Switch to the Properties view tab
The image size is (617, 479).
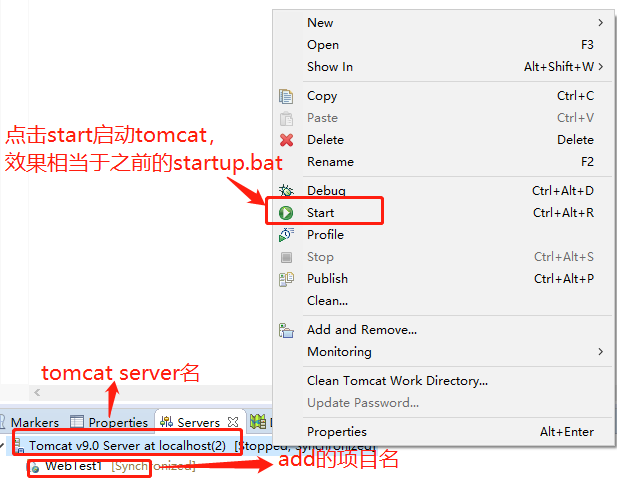pyautogui.click(x=109, y=422)
